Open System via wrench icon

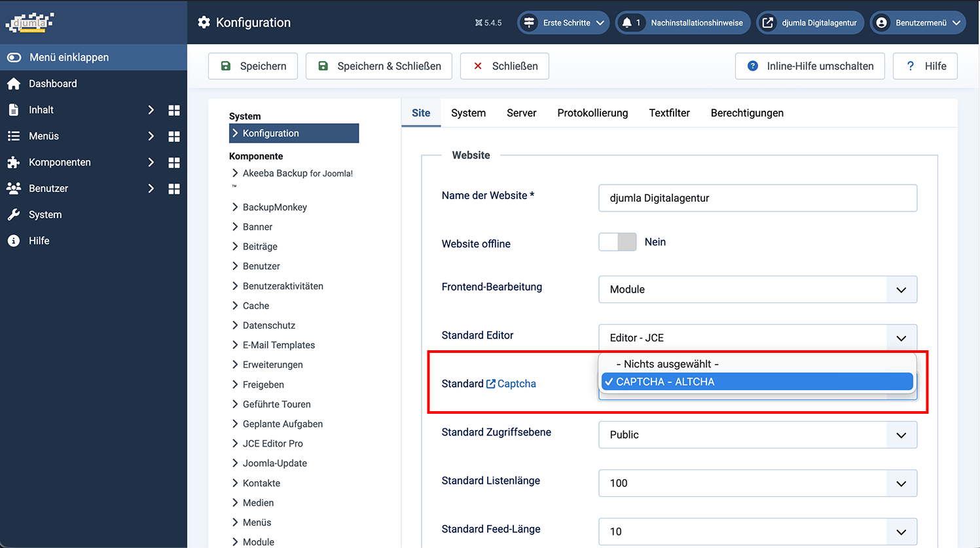(14, 215)
